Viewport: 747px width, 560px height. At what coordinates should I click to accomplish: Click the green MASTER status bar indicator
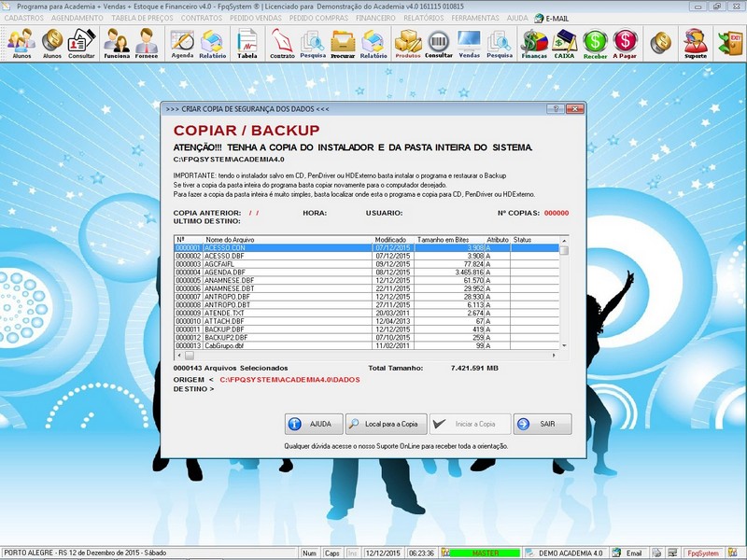(x=485, y=553)
